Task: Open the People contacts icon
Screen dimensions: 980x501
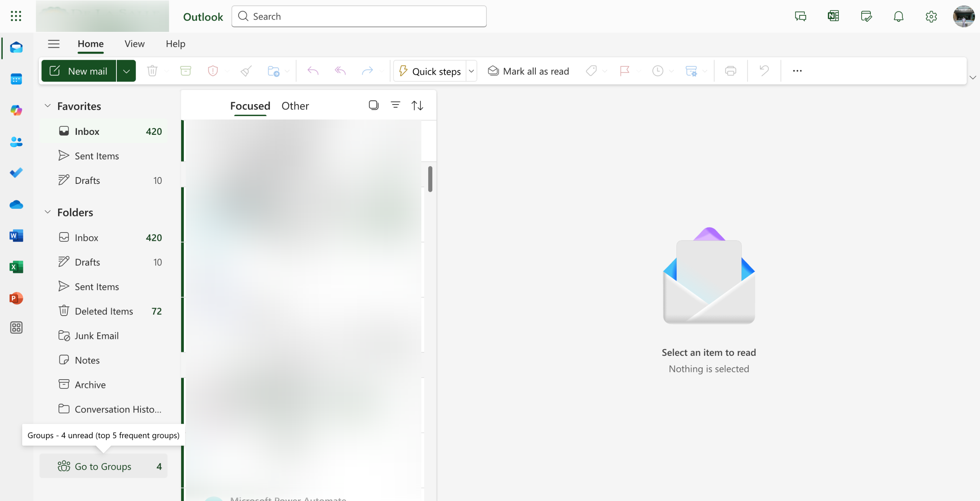Action: click(16, 142)
